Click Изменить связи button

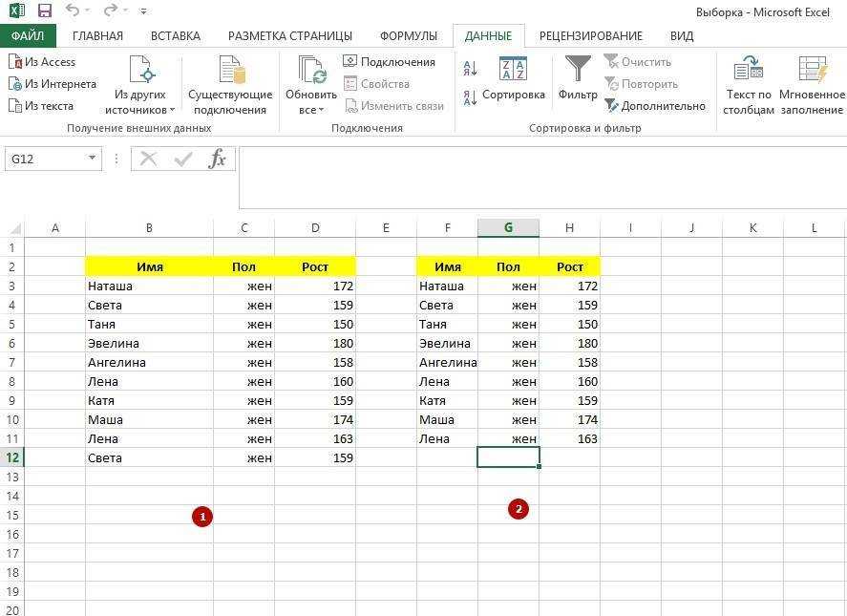(393, 105)
